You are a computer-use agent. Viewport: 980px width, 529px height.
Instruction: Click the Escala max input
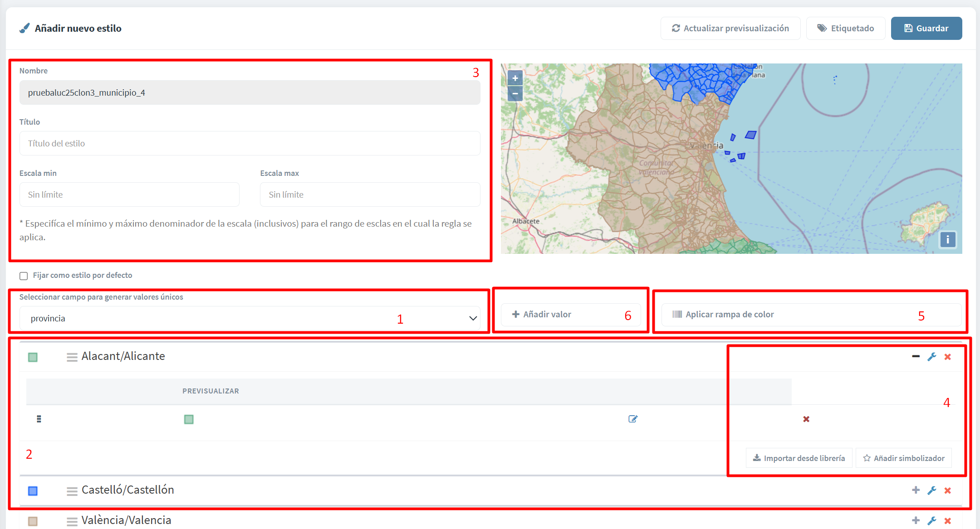(x=370, y=194)
